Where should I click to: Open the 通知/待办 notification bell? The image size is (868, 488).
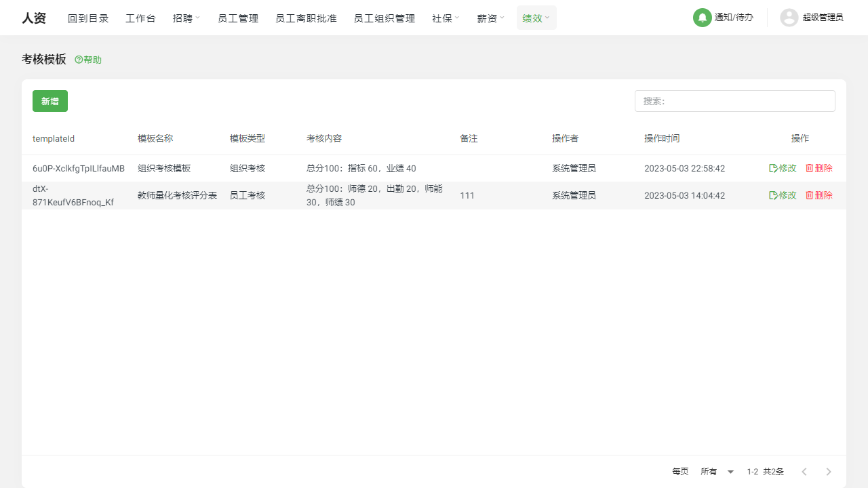[702, 18]
